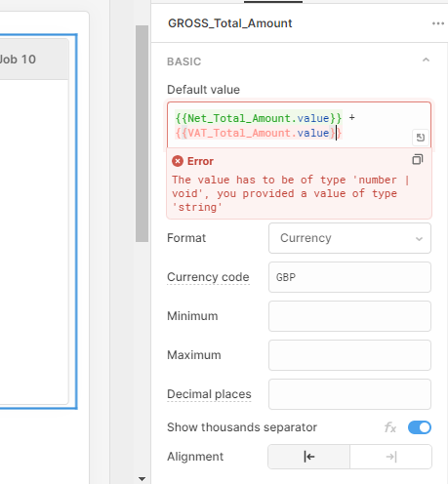This screenshot has height=484, width=448.
Task: Toggle the Show thousands separator switch
Action: [x=420, y=427]
